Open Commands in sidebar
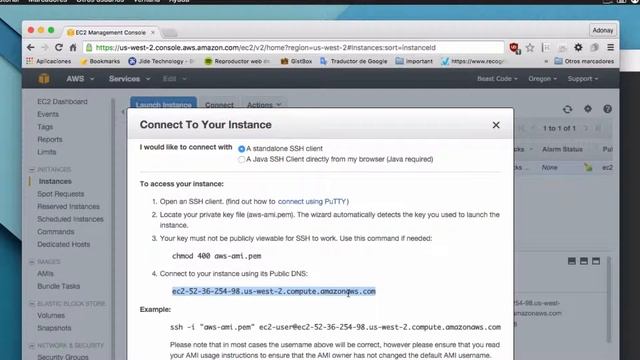The width and height of the screenshot is (640, 360). [56, 232]
